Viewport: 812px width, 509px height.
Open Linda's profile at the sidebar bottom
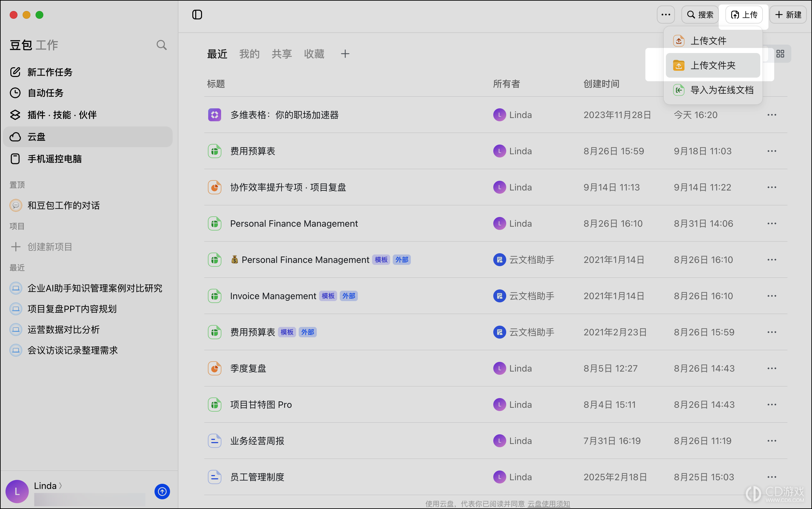[48, 486]
